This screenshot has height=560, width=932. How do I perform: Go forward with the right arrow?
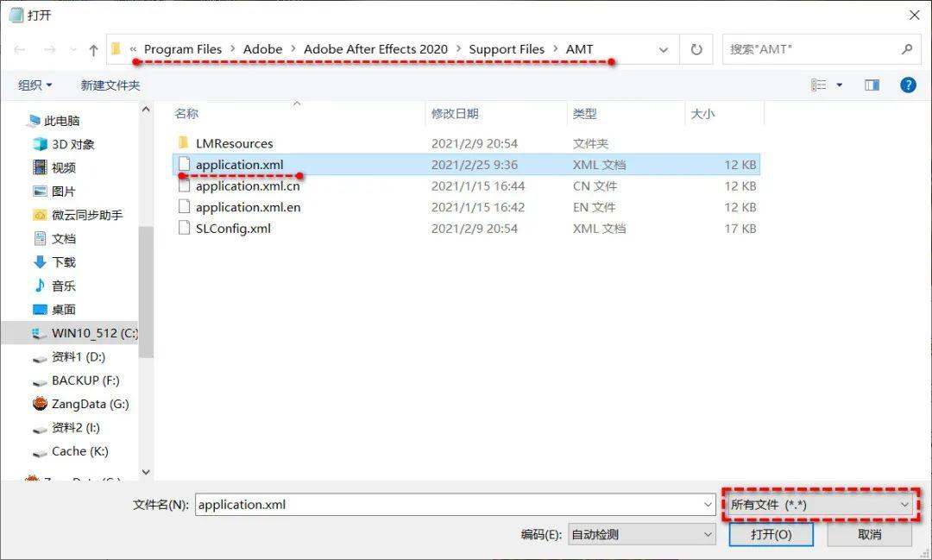pyautogui.click(x=50, y=49)
